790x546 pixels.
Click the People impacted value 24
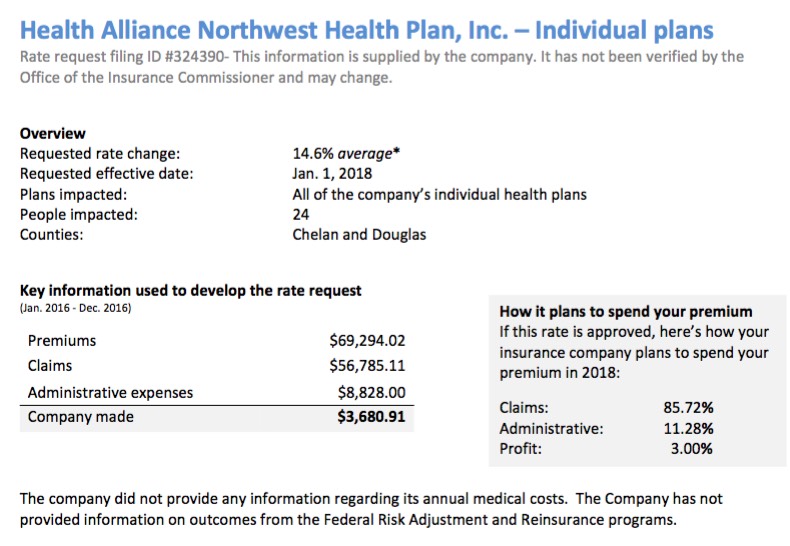301,214
